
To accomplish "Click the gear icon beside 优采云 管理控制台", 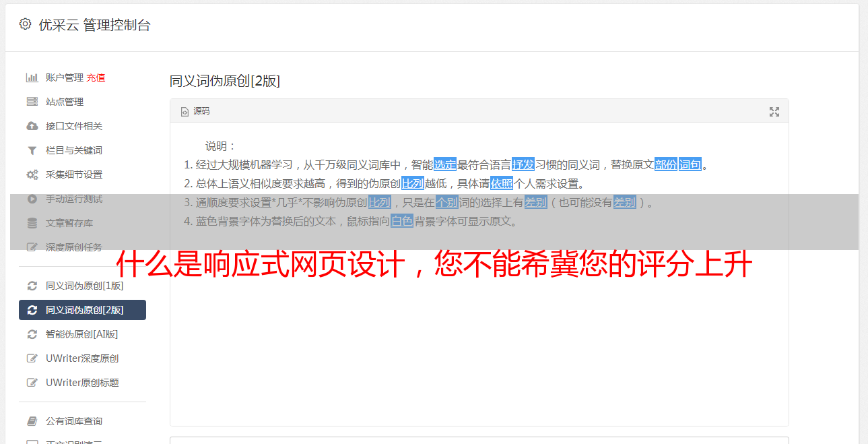I will (25, 24).
